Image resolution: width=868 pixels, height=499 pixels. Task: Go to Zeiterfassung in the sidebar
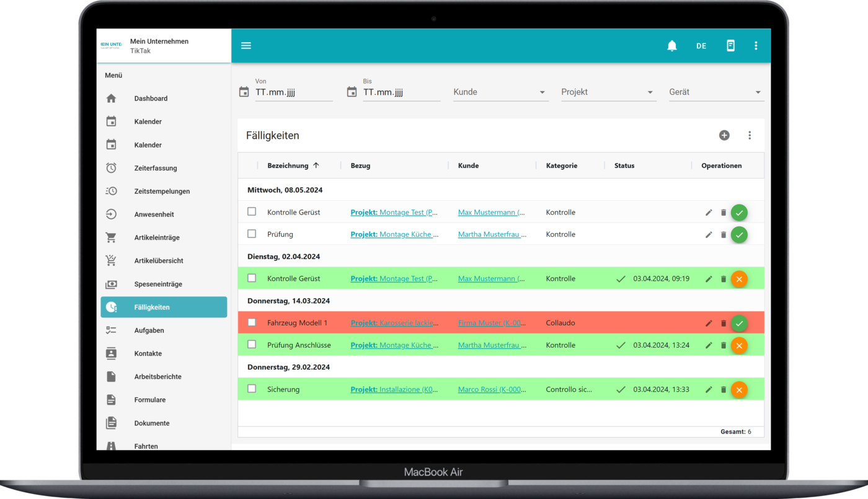click(156, 168)
